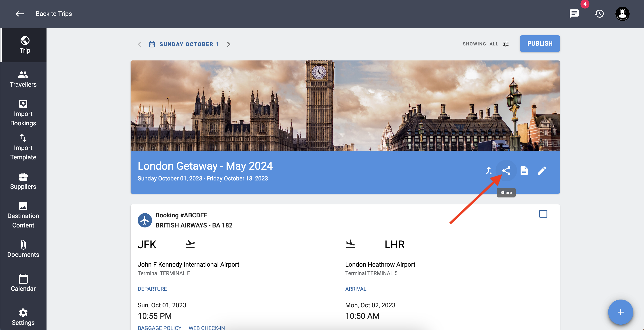
Task: Open the Travellers sidebar section
Action: click(23, 79)
